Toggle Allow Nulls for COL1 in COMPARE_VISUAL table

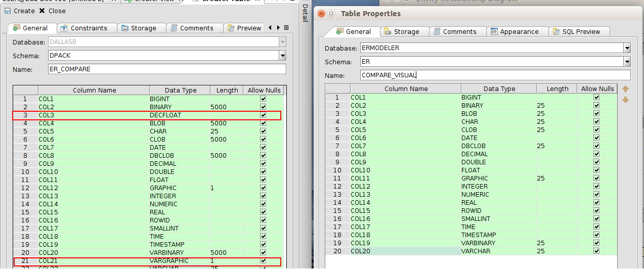596,97
